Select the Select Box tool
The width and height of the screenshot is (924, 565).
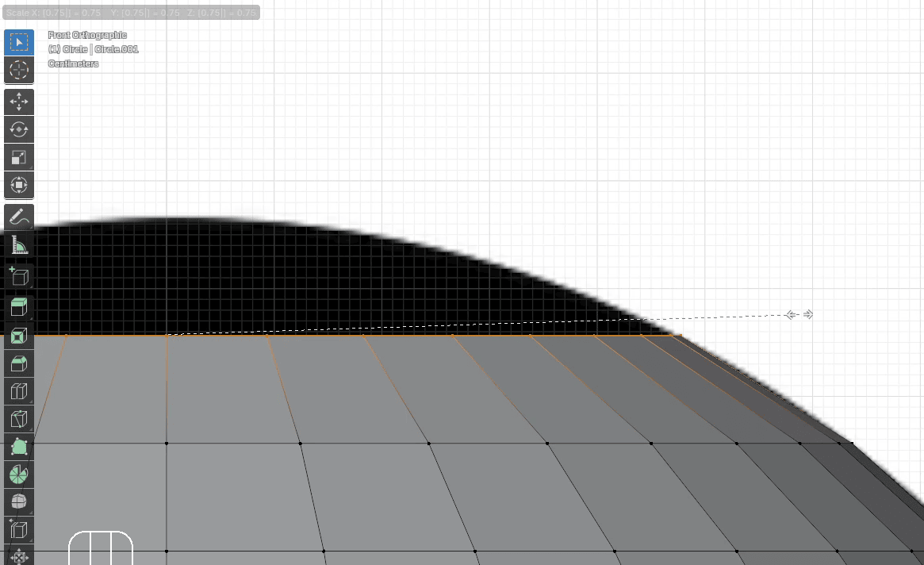19,42
